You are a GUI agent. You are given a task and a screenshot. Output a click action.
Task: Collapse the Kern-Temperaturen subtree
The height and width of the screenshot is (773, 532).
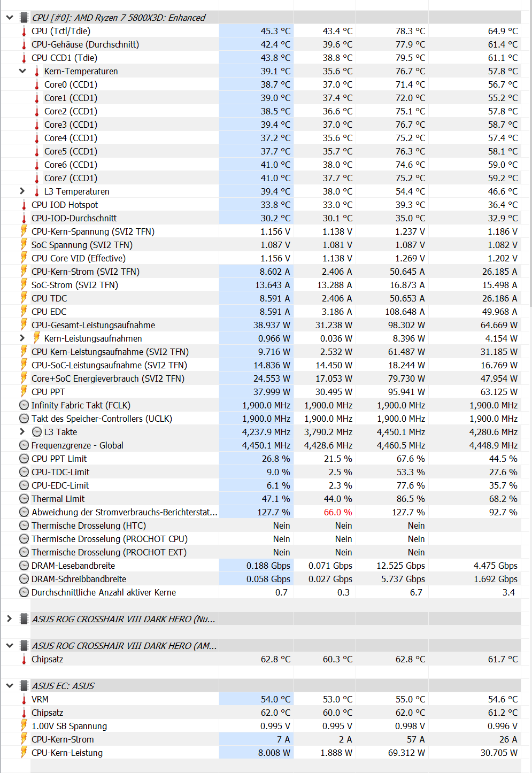[22, 71]
